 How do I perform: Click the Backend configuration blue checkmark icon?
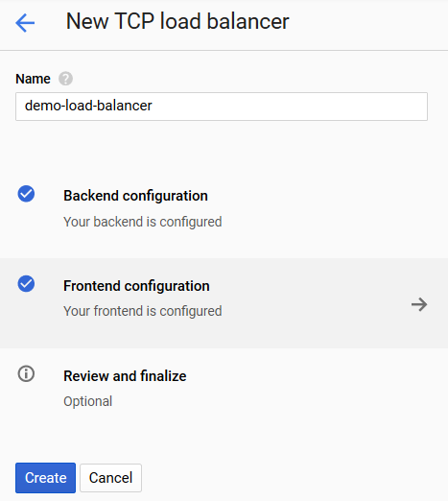click(26, 194)
